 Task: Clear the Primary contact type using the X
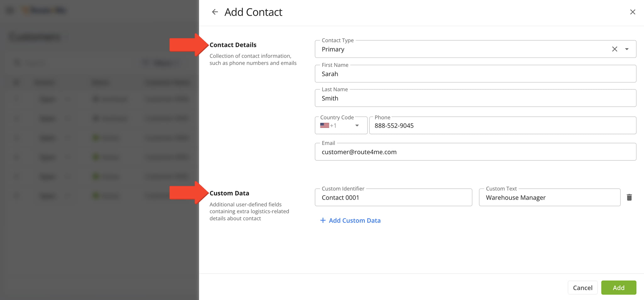pos(614,49)
